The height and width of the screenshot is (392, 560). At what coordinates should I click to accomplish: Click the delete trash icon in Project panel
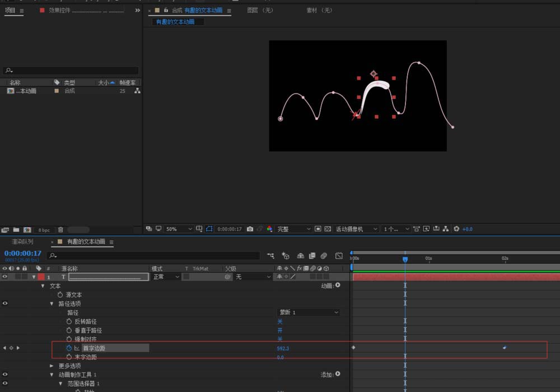coord(60,230)
